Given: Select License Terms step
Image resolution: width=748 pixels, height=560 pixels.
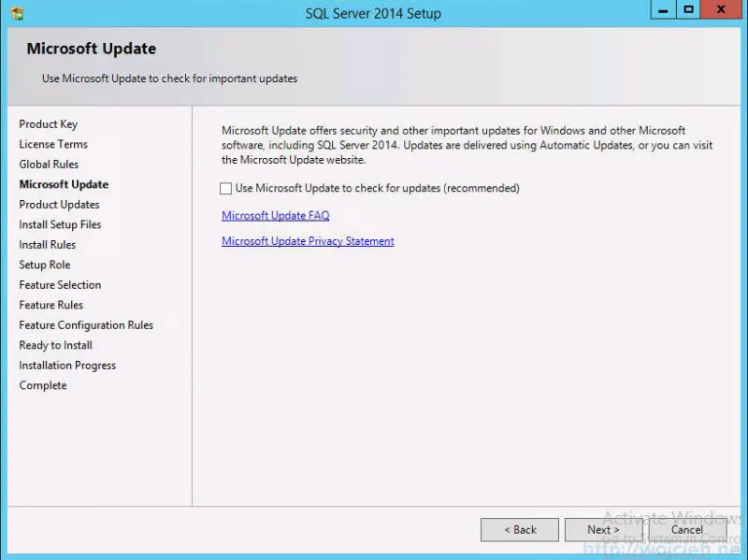Looking at the screenshot, I should pos(51,144).
